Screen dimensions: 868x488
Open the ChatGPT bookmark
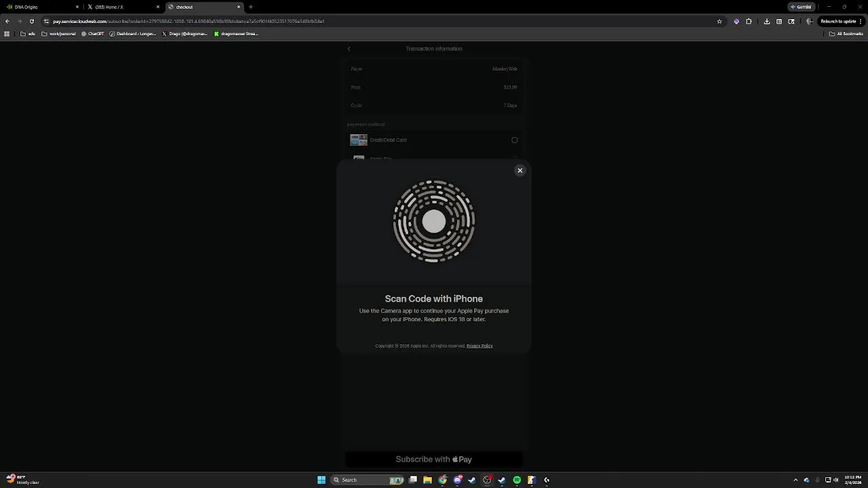pyautogui.click(x=93, y=34)
